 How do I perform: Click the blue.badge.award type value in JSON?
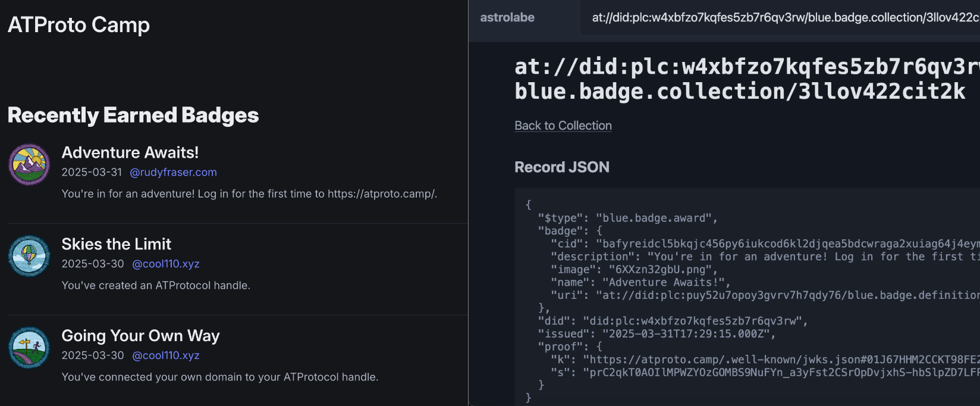click(657, 218)
